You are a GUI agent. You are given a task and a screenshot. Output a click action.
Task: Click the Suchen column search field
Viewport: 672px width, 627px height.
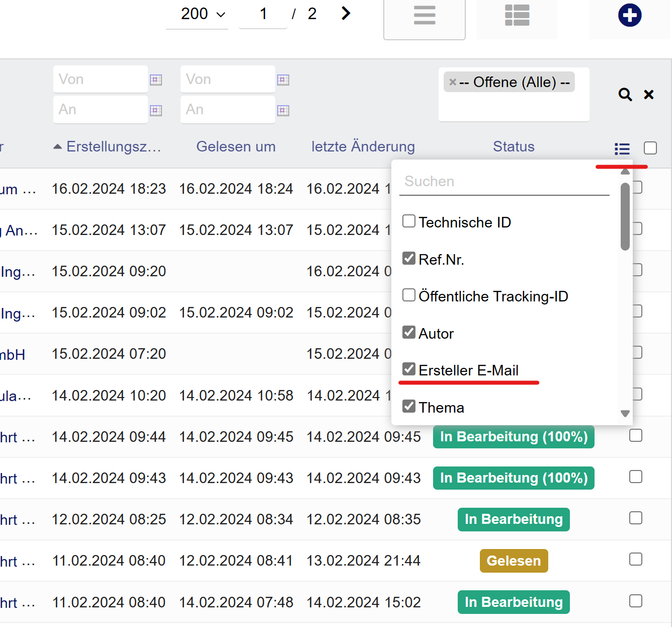[x=504, y=182]
